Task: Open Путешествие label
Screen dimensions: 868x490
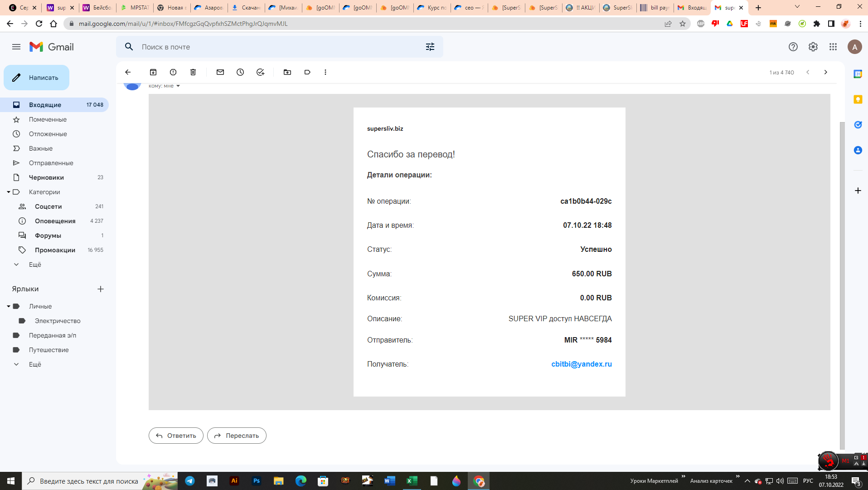Action: click(x=54, y=350)
